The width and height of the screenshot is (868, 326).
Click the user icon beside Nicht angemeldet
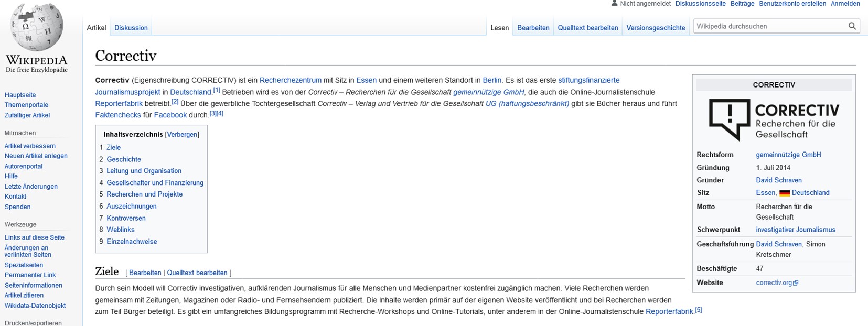click(x=614, y=4)
